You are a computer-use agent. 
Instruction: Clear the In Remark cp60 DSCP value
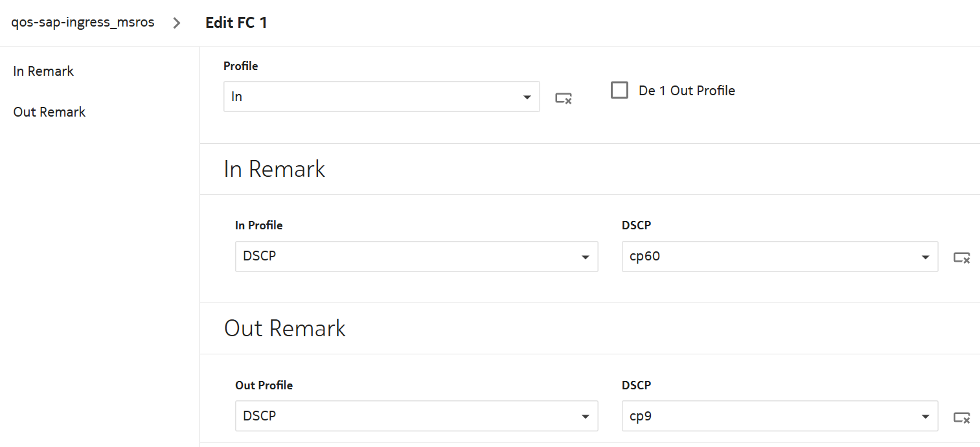click(x=961, y=257)
